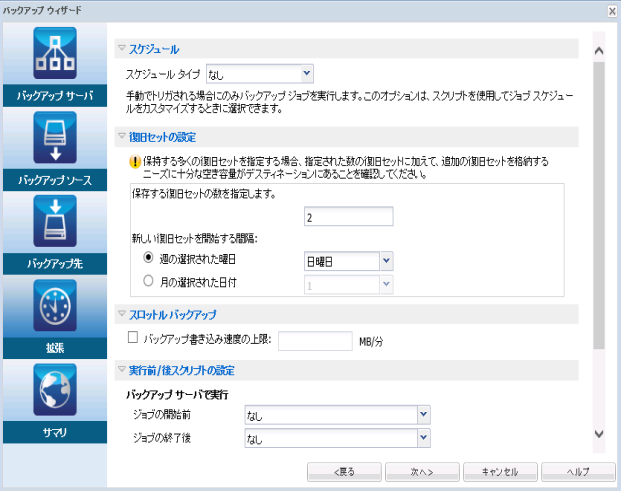Viewport: 621px width, 491px height.
Task: Open the バックアップ サーバ step icon
Action: coord(55,53)
